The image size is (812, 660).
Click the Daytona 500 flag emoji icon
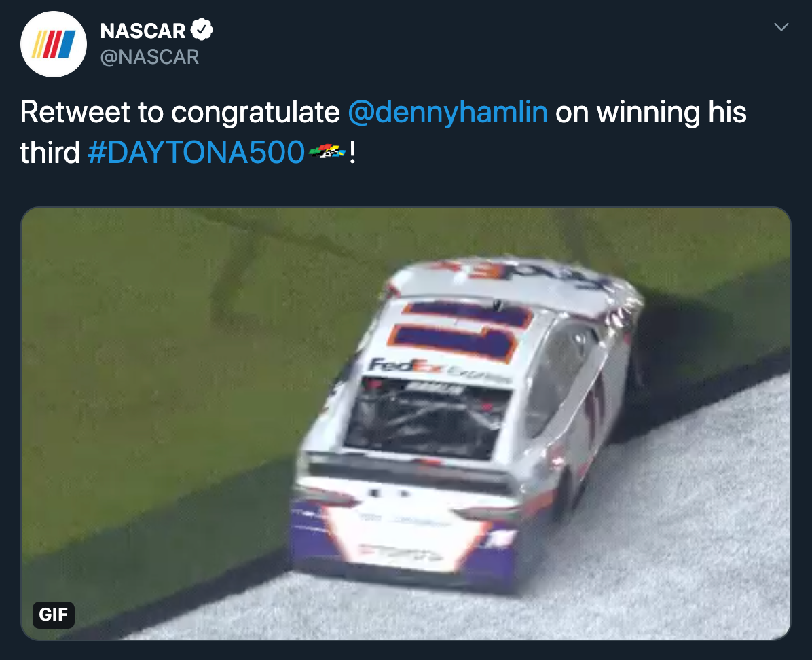[x=327, y=152]
